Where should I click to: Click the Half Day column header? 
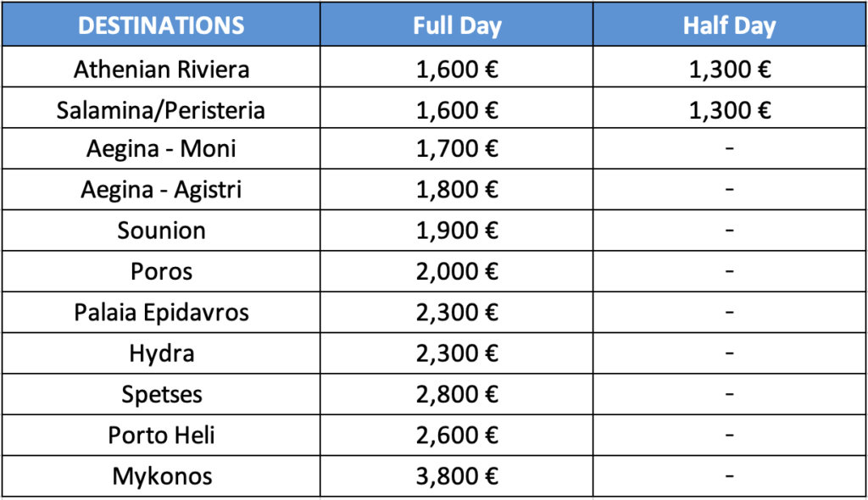[x=729, y=25]
